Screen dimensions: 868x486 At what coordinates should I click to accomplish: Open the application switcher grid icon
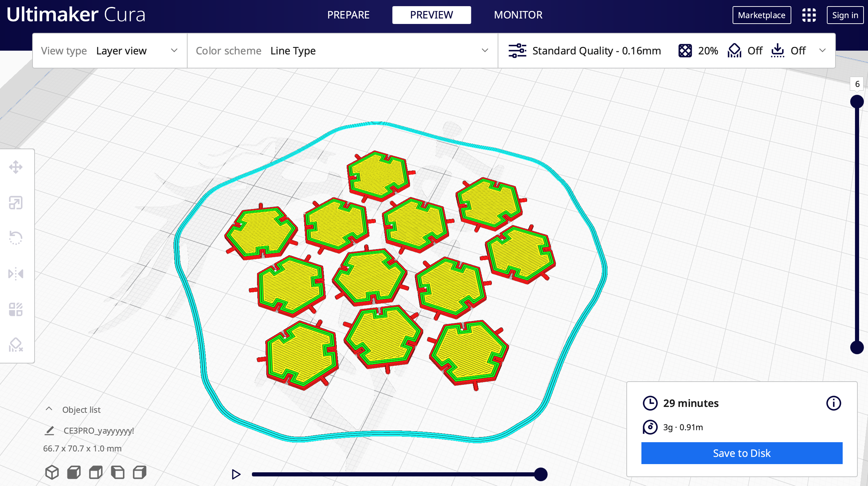[x=809, y=15]
